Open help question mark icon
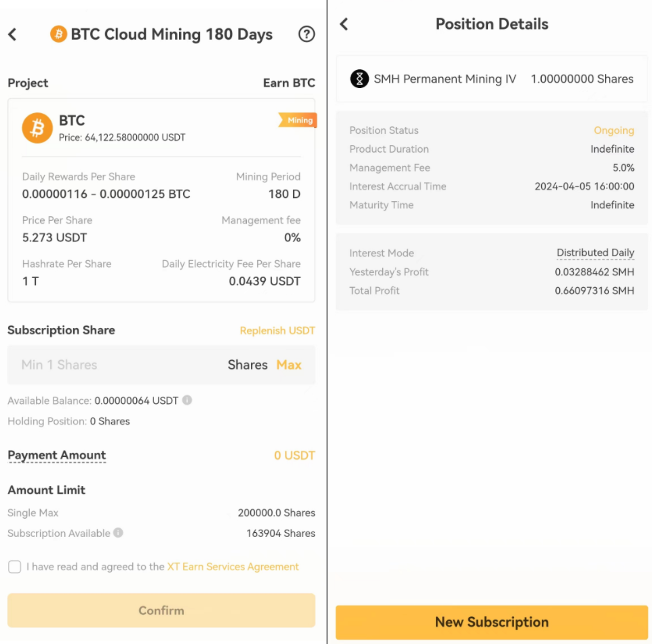Viewport: 652px width, 644px height. (306, 34)
